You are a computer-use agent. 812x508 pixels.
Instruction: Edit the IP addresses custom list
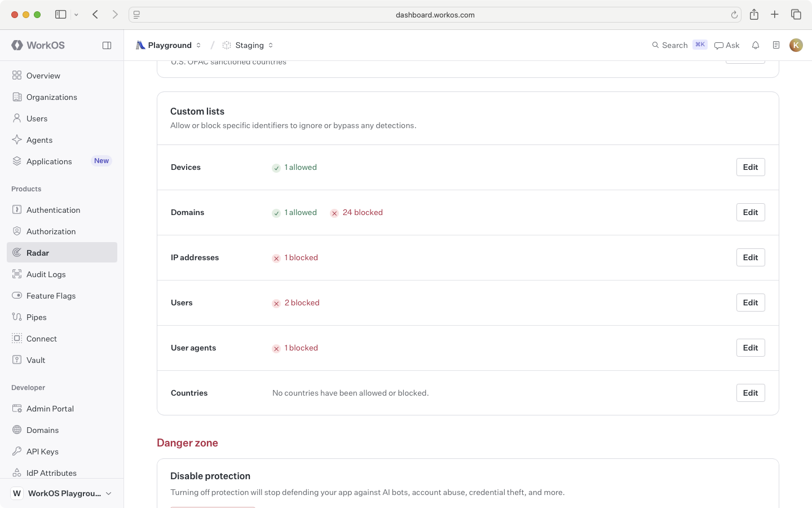[x=751, y=257]
